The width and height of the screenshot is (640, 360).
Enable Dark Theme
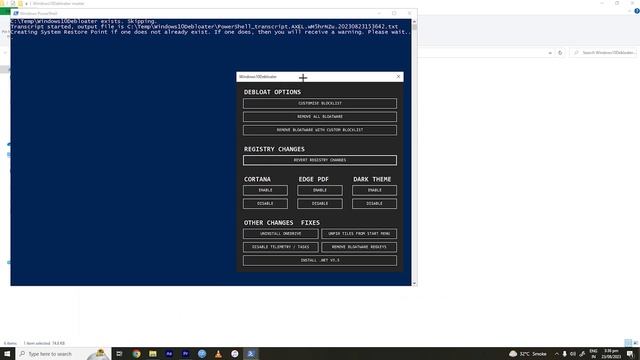[x=374, y=190]
